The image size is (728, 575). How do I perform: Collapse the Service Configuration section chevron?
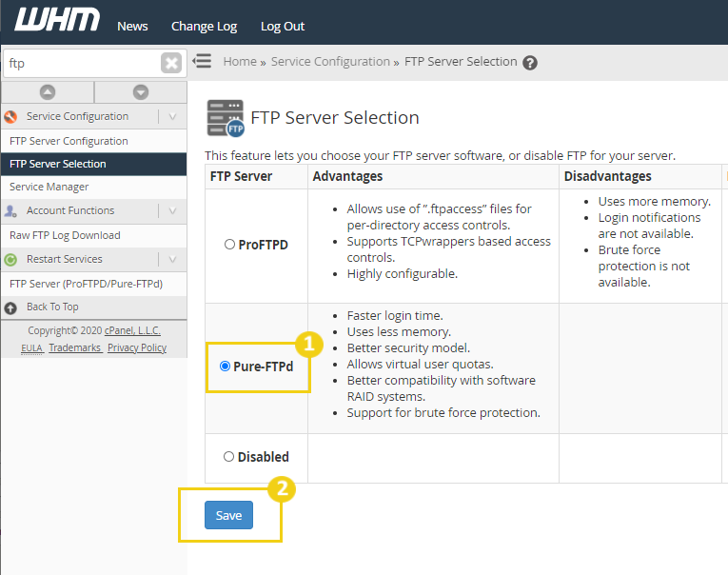coord(172,116)
